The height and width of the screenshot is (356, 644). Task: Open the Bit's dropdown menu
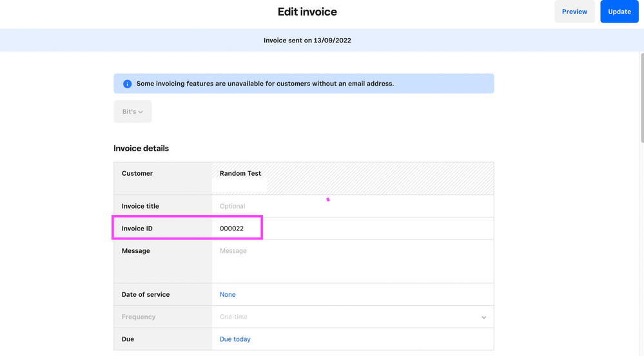pyautogui.click(x=133, y=111)
